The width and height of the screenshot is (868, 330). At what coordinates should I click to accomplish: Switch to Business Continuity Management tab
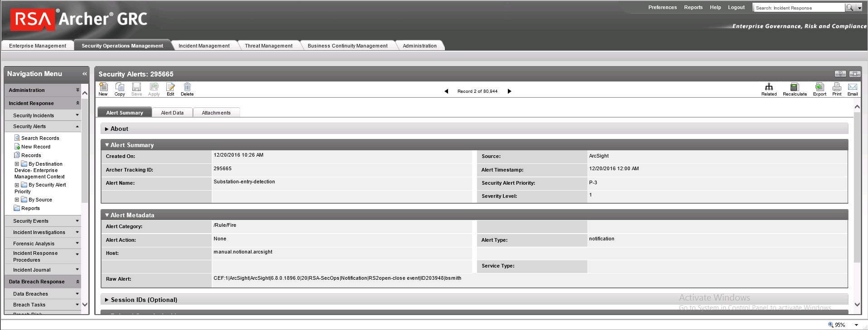347,46
